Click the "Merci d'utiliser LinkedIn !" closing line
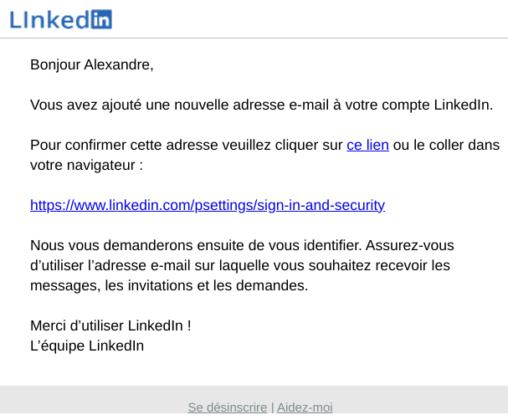 pos(110,325)
